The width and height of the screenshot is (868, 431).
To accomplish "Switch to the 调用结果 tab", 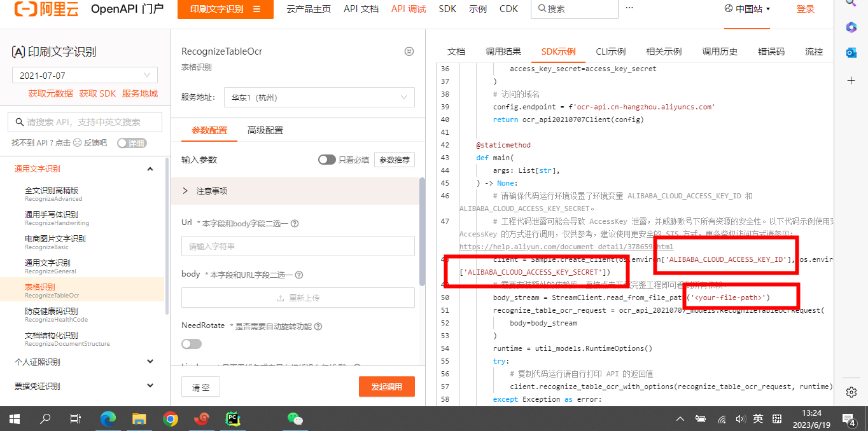I will 503,51.
